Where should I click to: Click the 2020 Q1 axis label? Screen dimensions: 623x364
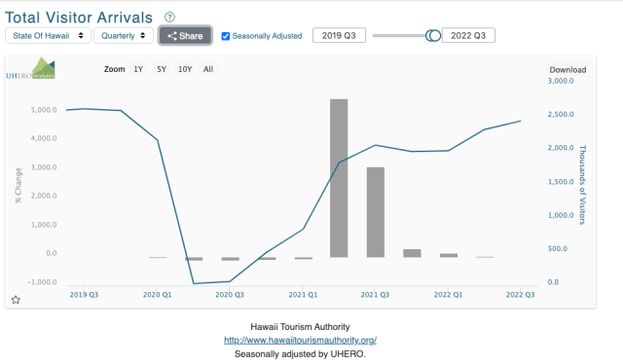(x=157, y=295)
